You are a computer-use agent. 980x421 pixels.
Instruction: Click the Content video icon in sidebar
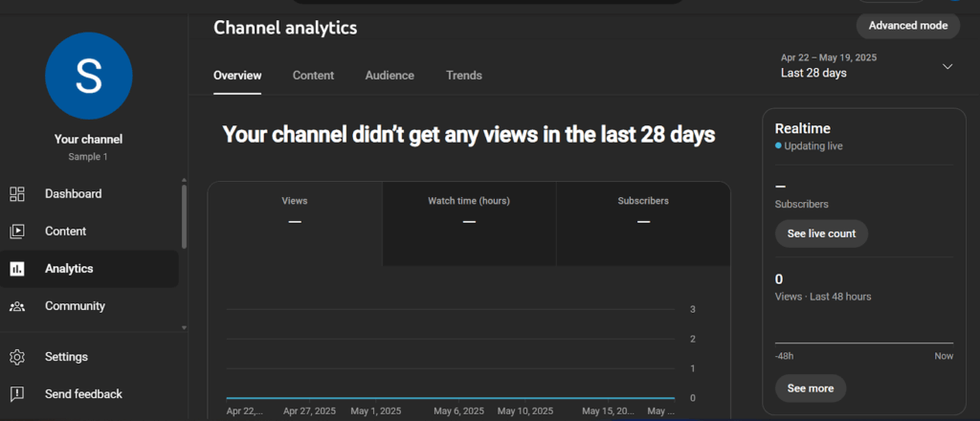click(x=17, y=232)
